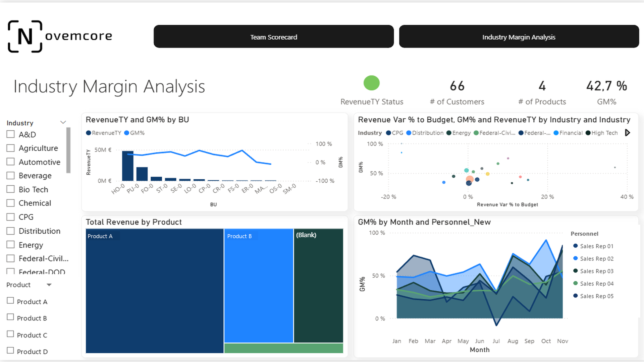This screenshot has width=644, height=362.
Task: Click the Industry slicer scrollbar
Action: pyautogui.click(x=68, y=150)
